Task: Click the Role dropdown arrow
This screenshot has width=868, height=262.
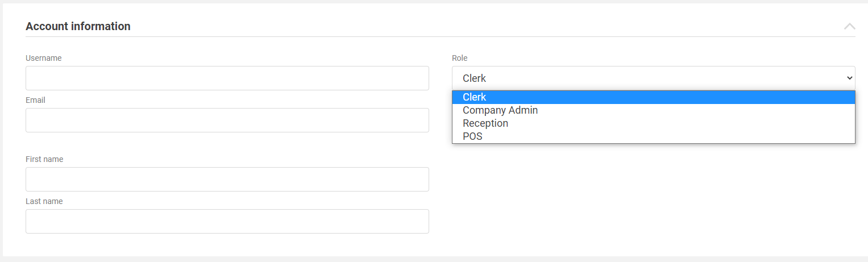Action: click(849, 78)
